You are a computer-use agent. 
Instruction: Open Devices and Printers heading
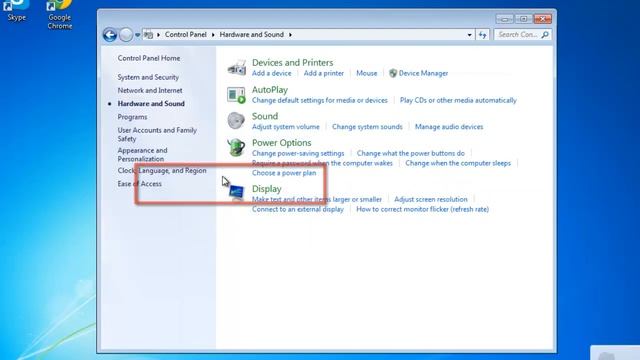point(292,62)
